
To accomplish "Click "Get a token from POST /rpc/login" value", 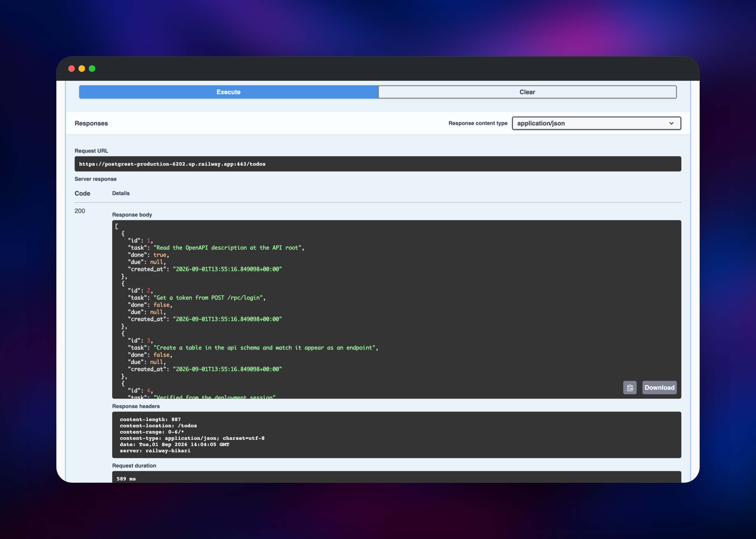I will (208, 298).
